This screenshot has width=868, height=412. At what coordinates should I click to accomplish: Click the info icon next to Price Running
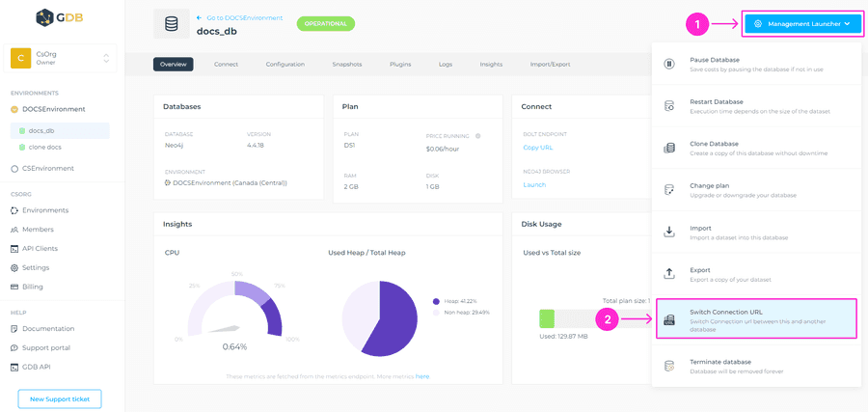pos(477,136)
